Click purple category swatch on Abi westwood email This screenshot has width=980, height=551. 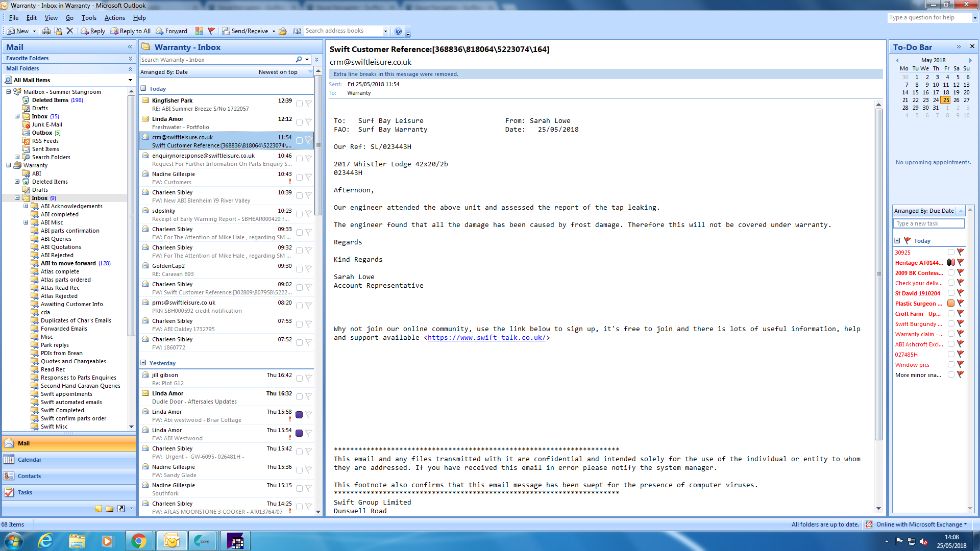[299, 415]
